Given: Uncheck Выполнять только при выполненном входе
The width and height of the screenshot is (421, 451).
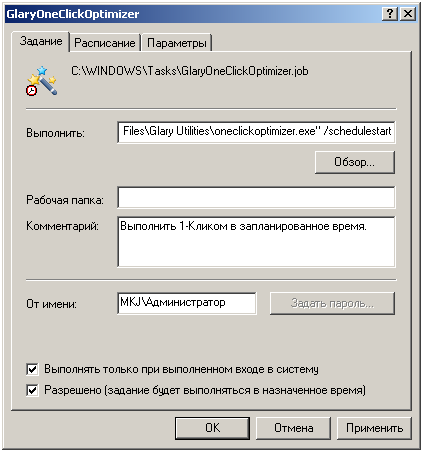Looking at the screenshot, I should (32, 369).
